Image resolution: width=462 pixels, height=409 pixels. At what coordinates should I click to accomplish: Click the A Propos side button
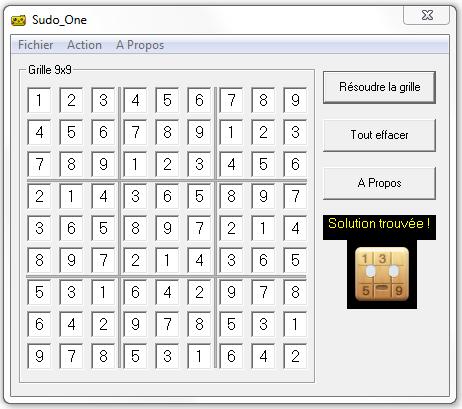pos(379,183)
